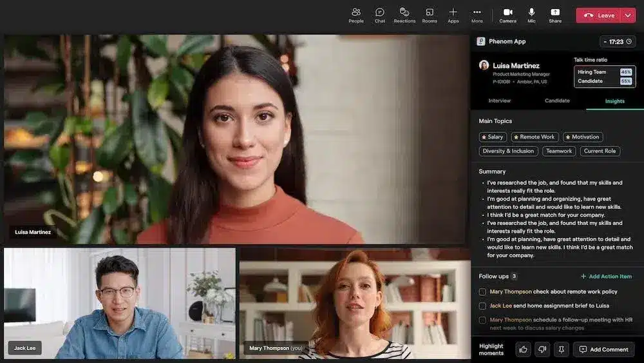Viewport: 644px width, 363px height.
Task: Select the Teamwork topic tag
Action: [x=558, y=151]
